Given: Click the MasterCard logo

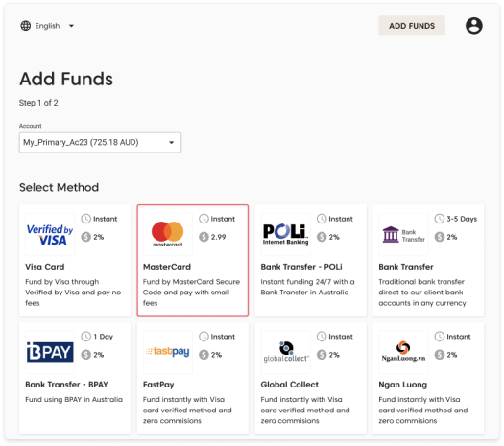Looking at the screenshot, I should click(167, 234).
